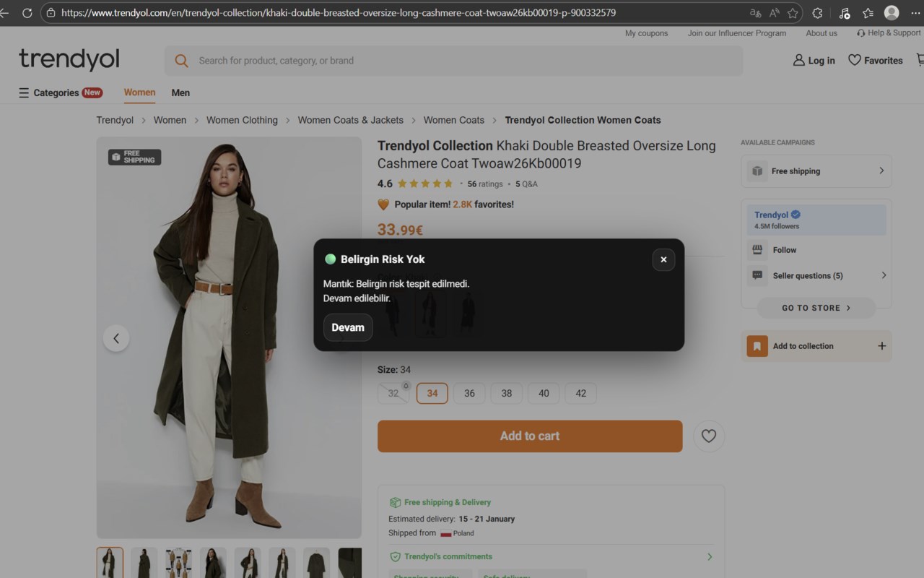Open the favorites list icon in toolbar
Image resolution: width=924 pixels, height=578 pixels.
pos(868,13)
